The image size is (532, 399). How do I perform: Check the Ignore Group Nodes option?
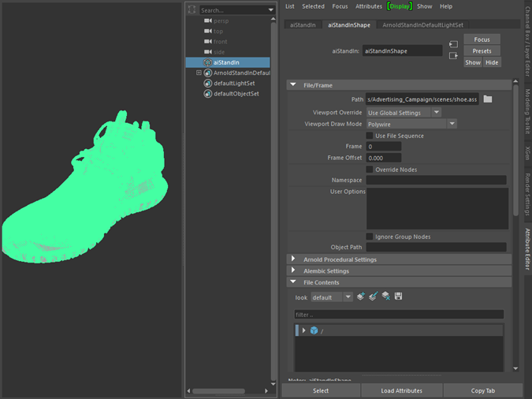click(x=370, y=237)
